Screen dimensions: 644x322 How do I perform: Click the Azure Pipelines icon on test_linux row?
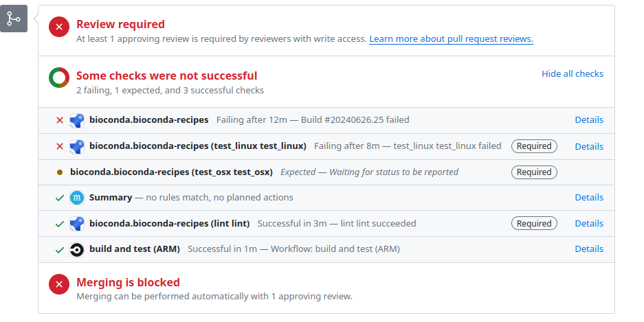click(x=77, y=146)
